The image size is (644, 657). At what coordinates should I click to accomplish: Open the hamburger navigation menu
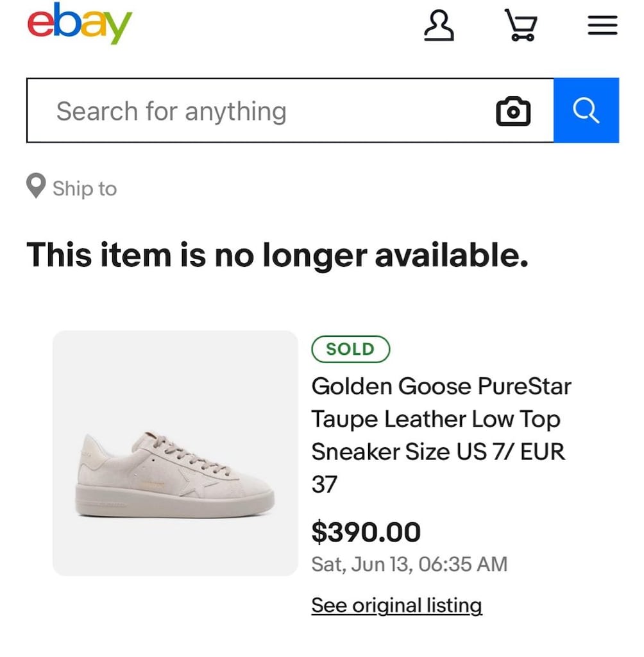(x=602, y=25)
